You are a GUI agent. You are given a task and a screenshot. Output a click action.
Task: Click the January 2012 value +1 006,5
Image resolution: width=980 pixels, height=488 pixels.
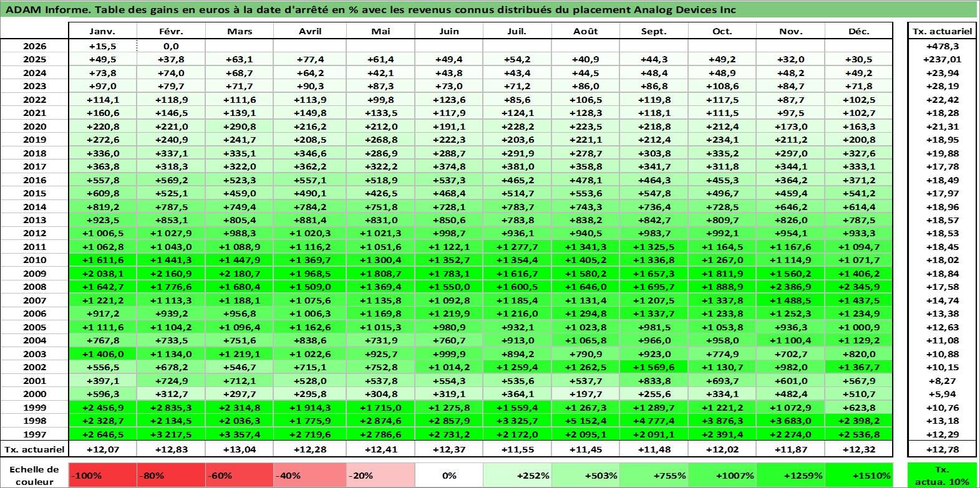pos(102,233)
